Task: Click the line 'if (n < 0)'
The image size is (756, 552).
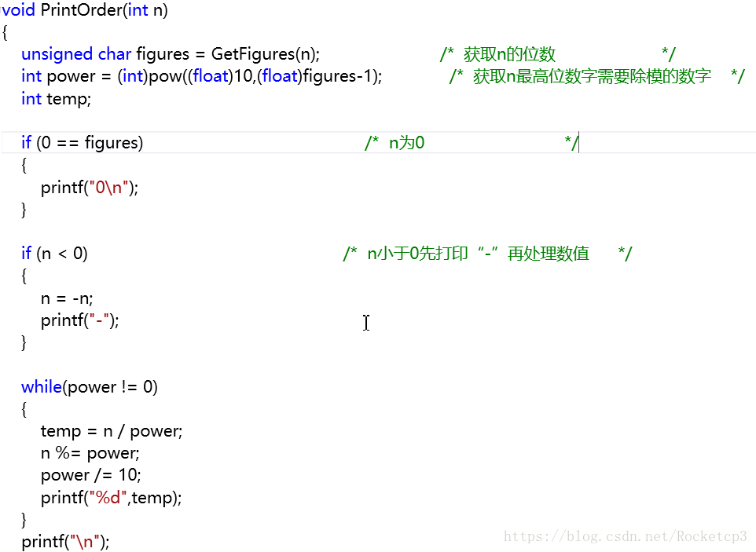Action: coord(54,254)
